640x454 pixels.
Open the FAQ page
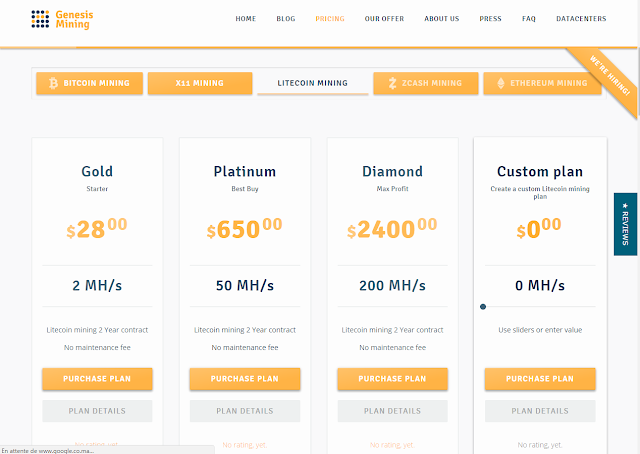529,19
